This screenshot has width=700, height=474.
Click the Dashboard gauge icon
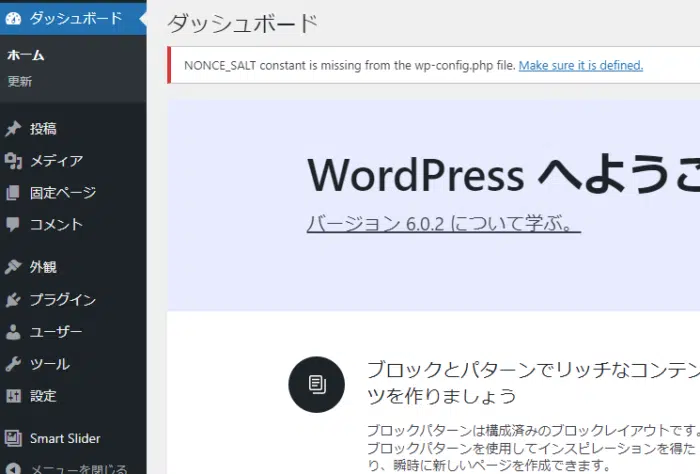(x=13, y=18)
